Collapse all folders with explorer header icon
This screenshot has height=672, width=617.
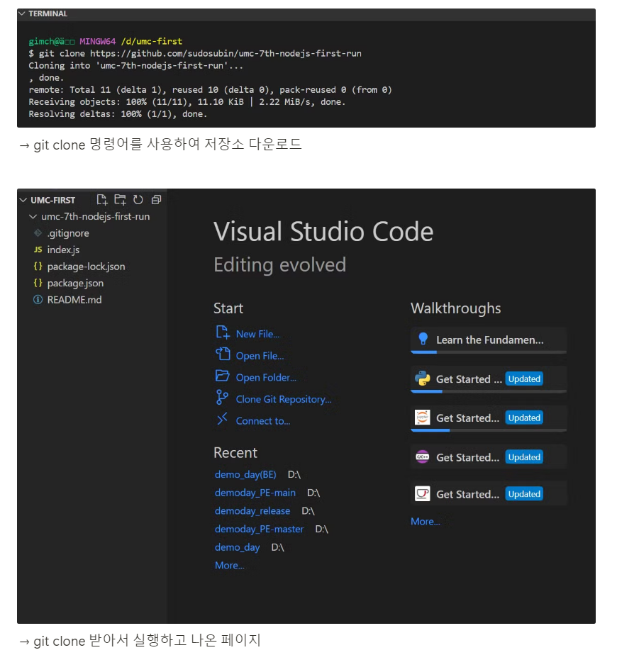click(156, 200)
